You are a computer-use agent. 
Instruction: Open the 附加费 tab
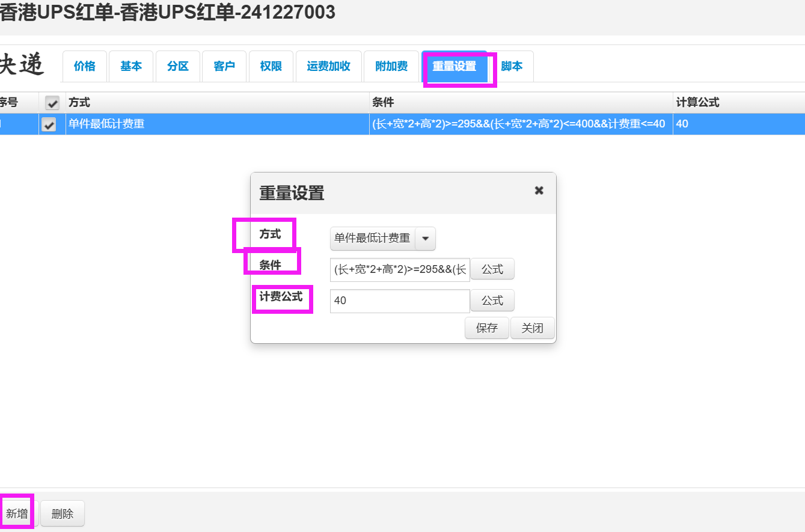click(391, 66)
